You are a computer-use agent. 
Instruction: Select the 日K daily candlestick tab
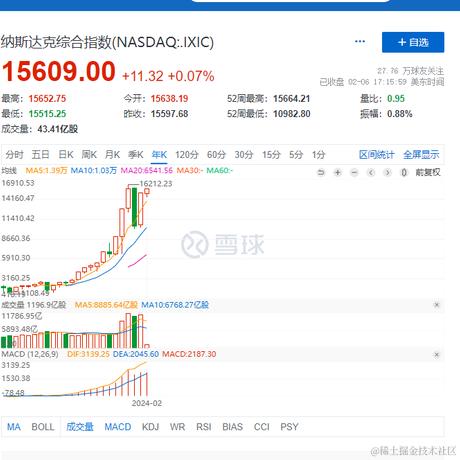tap(66, 155)
